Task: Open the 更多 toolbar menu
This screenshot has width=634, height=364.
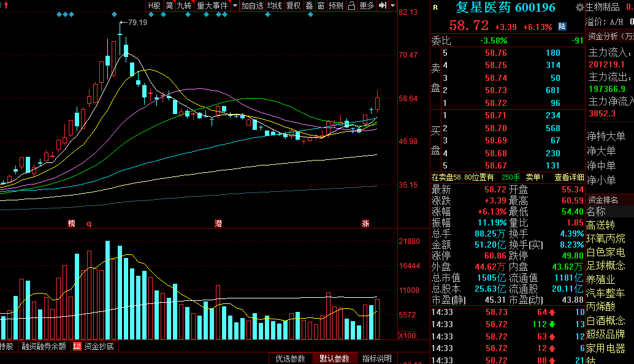Action: click(367, 6)
